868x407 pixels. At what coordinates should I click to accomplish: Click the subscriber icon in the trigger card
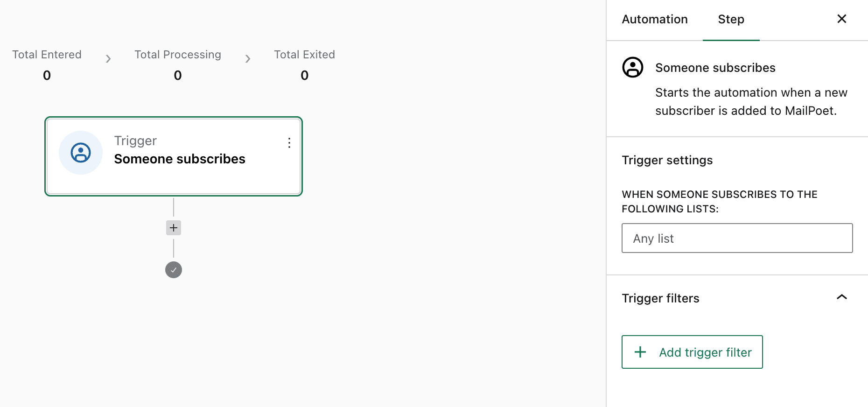click(81, 153)
